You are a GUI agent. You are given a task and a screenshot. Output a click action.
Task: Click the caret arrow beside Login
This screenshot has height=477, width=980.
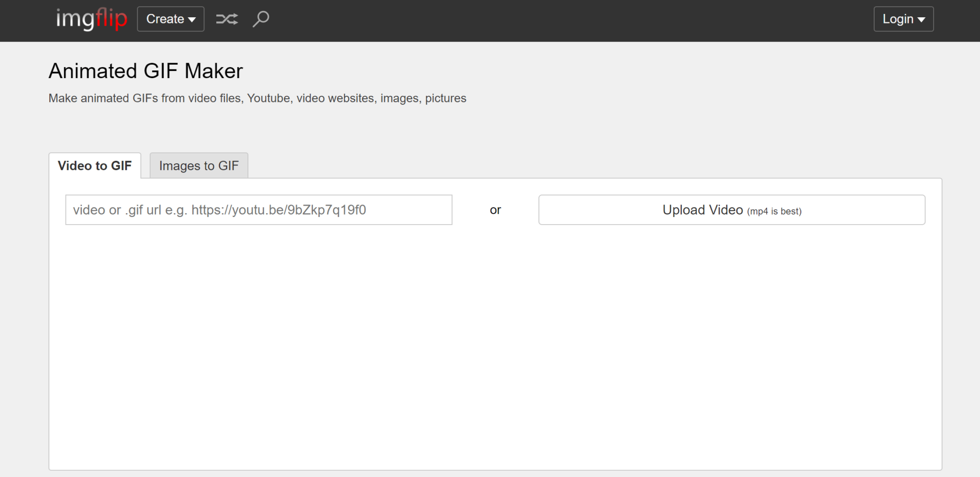[x=922, y=20]
